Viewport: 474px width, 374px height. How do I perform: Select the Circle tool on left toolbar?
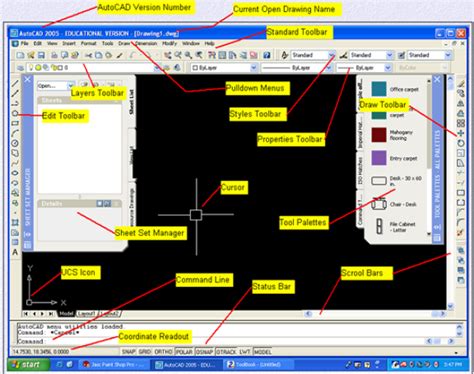pyautogui.click(x=15, y=143)
